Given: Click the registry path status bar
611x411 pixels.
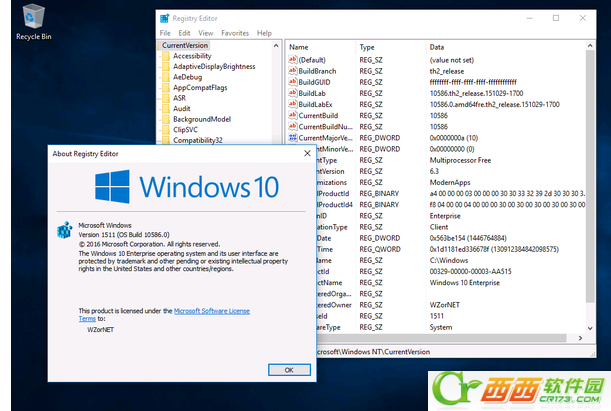Looking at the screenshot, I should pos(456,352).
